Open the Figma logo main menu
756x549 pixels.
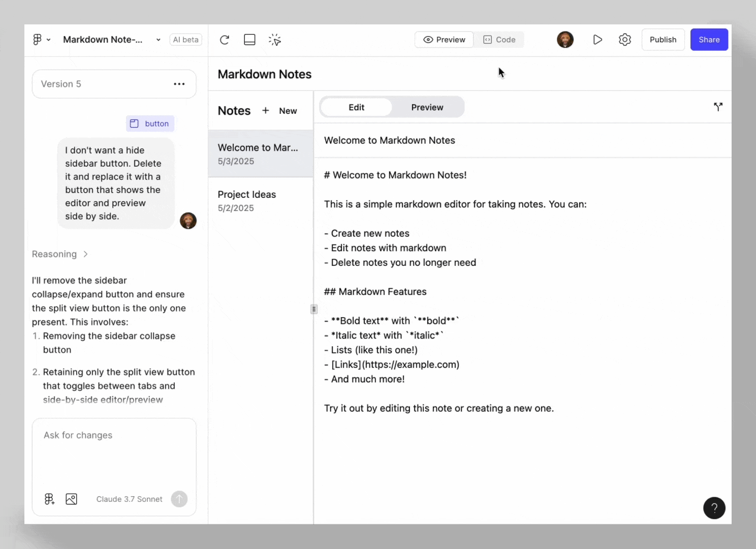pos(38,40)
